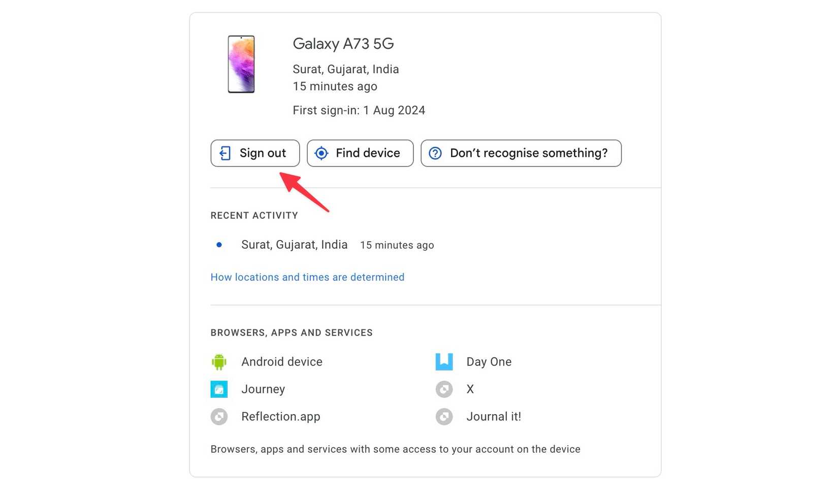Open the X app icon
The image size is (838, 504).
coord(444,389)
